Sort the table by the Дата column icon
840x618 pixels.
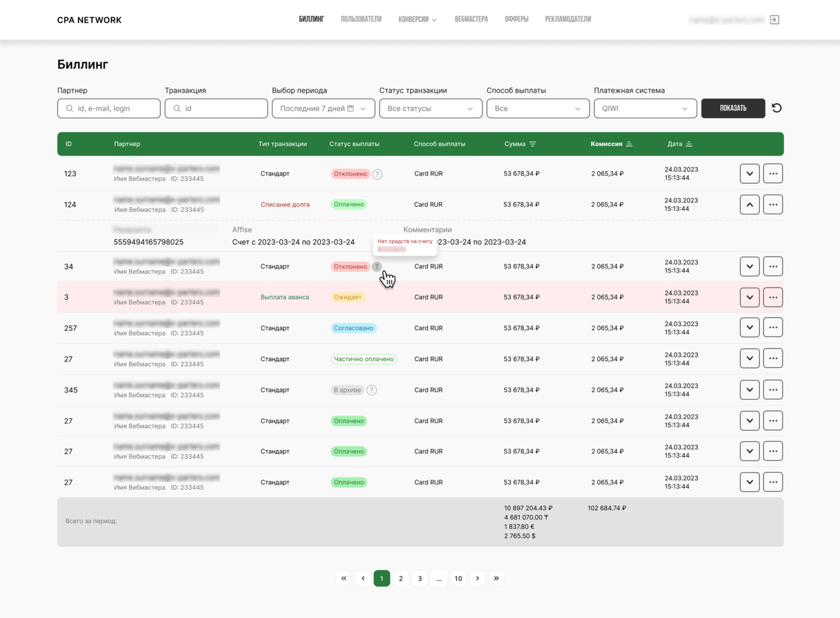tap(688, 144)
